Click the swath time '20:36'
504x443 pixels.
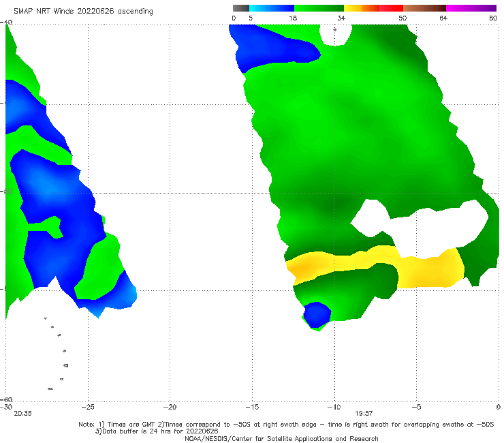point(22,414)
